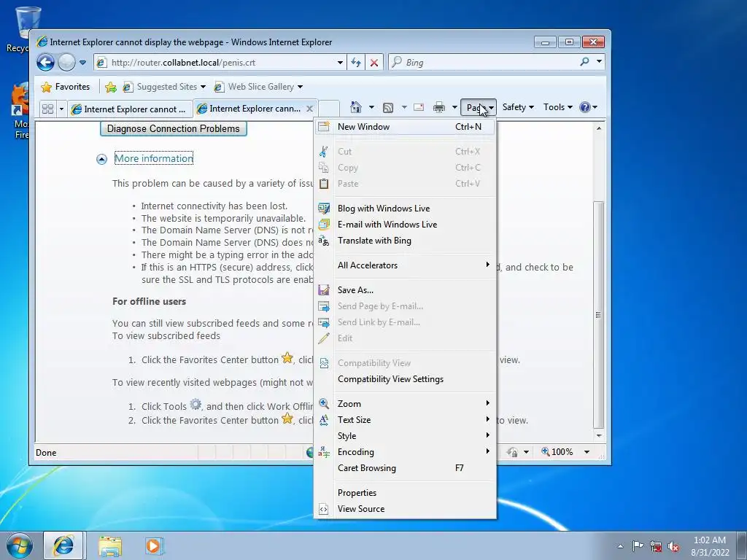
Task: Select Properties in Page menu
Action: point(406,493)
